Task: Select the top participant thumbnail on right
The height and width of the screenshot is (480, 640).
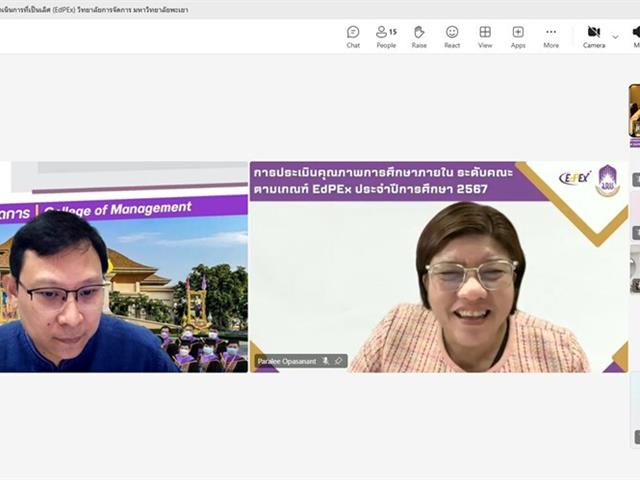Action: [x=634, y=110]
